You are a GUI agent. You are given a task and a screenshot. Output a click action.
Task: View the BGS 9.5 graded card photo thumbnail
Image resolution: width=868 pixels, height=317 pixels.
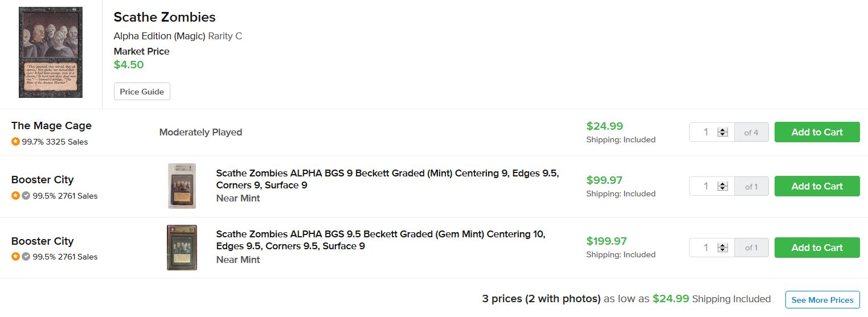click(x=182, y=248)
